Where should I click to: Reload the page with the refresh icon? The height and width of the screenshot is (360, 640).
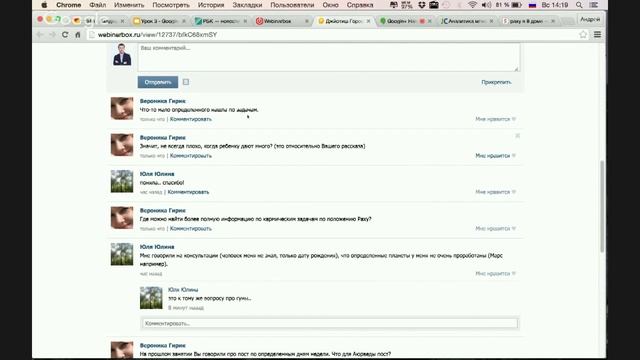[x=65, y=35]
